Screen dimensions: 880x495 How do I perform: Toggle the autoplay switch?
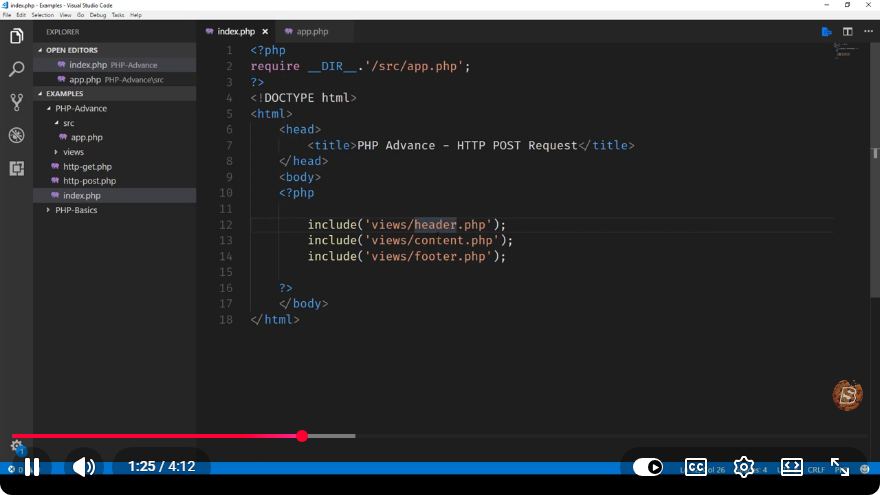648,467
